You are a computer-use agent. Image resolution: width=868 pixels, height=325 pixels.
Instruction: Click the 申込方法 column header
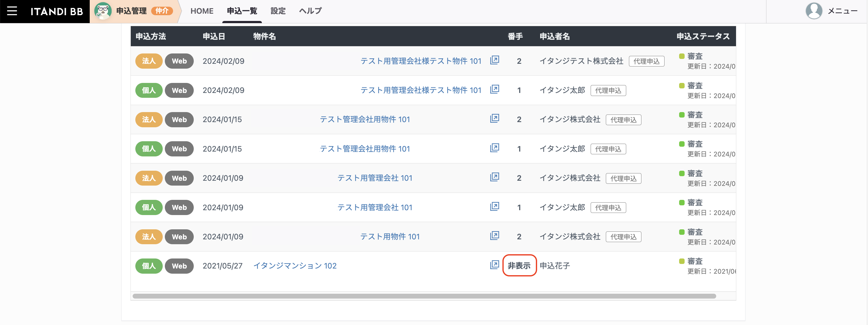tap(151, 36)
